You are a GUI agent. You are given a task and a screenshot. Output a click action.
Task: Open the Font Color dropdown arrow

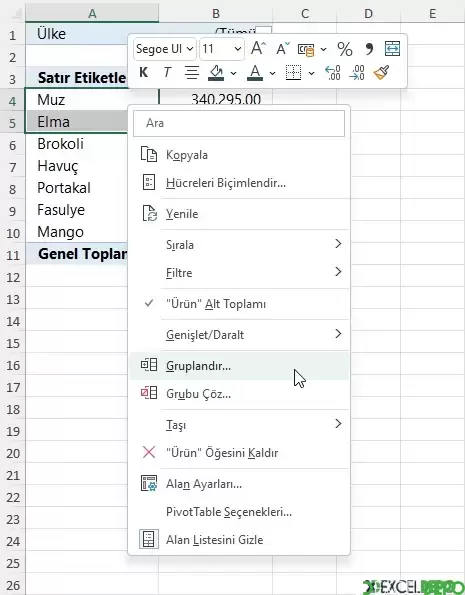(x=272, y=73)
